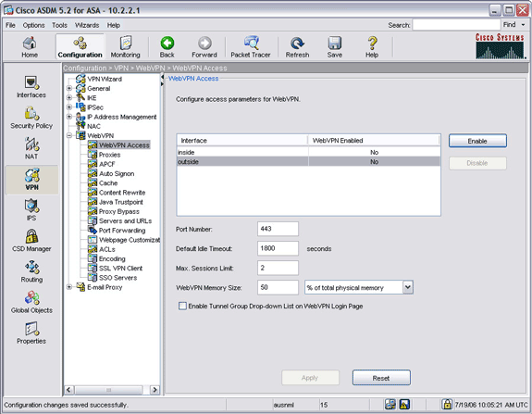This screenshot has width=532, height=414.
Task: Open the Routing sidebar section
Action: (x=31, y=271)
